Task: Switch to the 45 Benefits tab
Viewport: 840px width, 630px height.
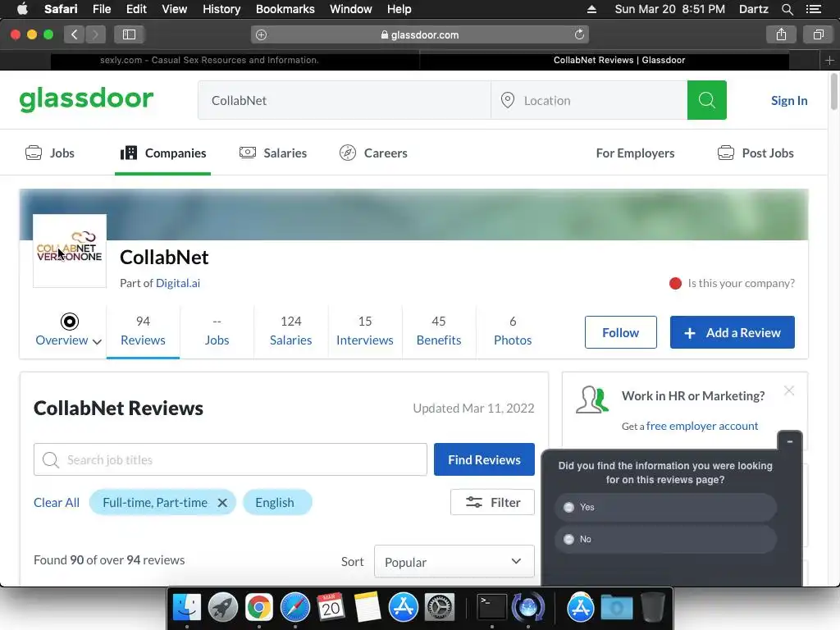Action: point(439,331)
